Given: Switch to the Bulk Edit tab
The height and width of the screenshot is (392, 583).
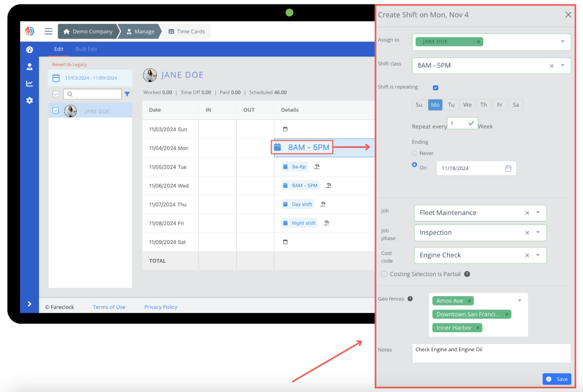Looking at the screenshot, I should tap(86, 49).
